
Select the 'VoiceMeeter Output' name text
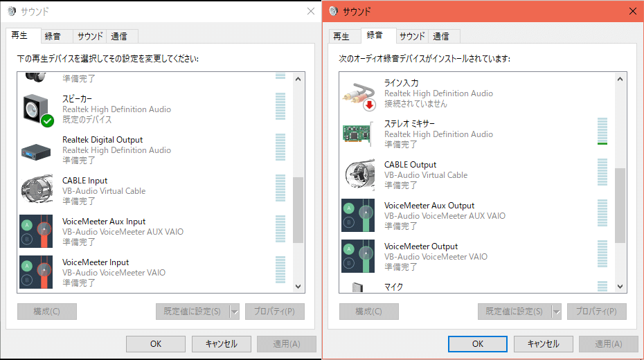421,246
